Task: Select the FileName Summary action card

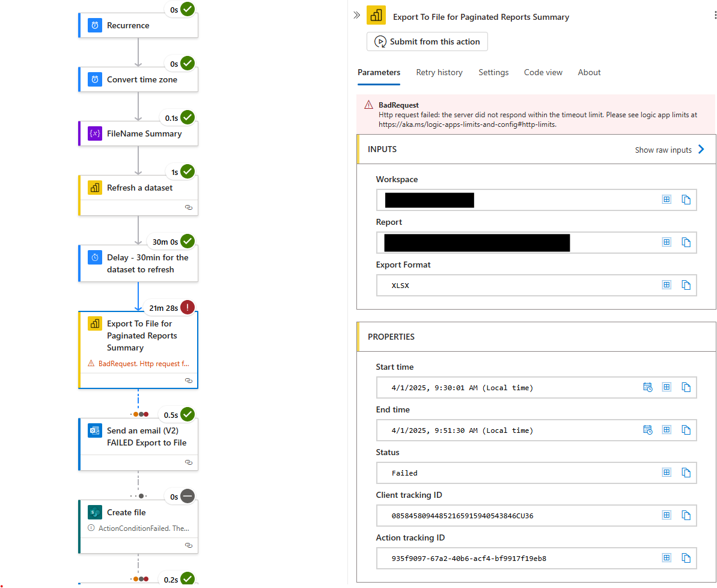Action: click(x=138, y=133)
